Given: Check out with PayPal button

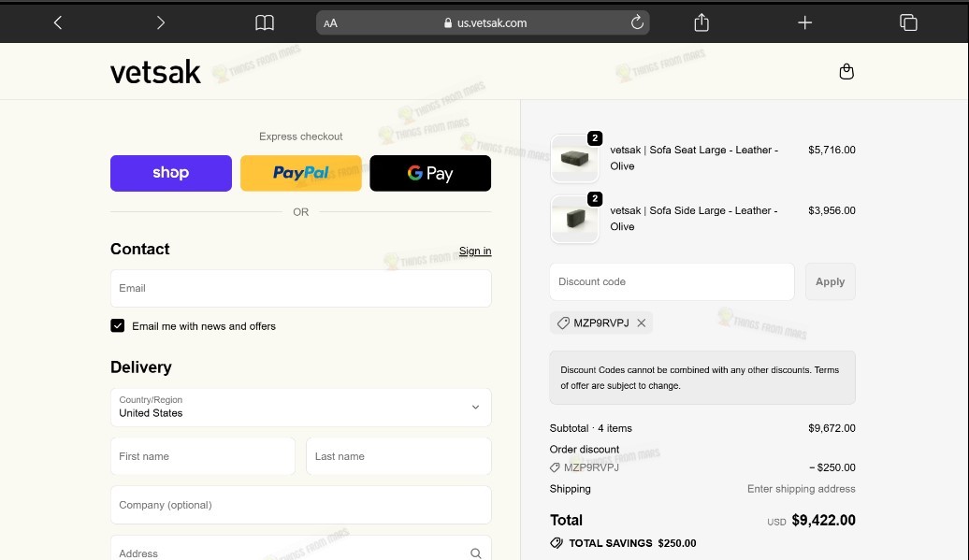Looking at the screenshot, I should click(x=301, y=173).
